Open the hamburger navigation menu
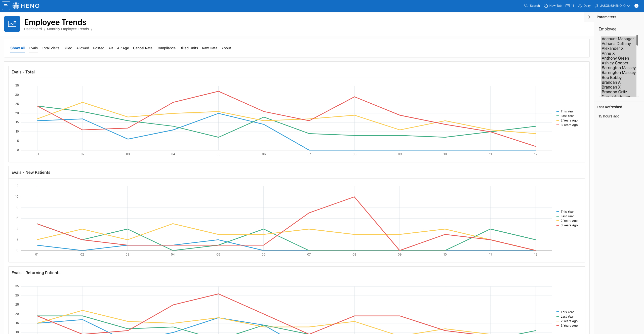Viewport: 644px width, 334px height. tap(6, 6)
